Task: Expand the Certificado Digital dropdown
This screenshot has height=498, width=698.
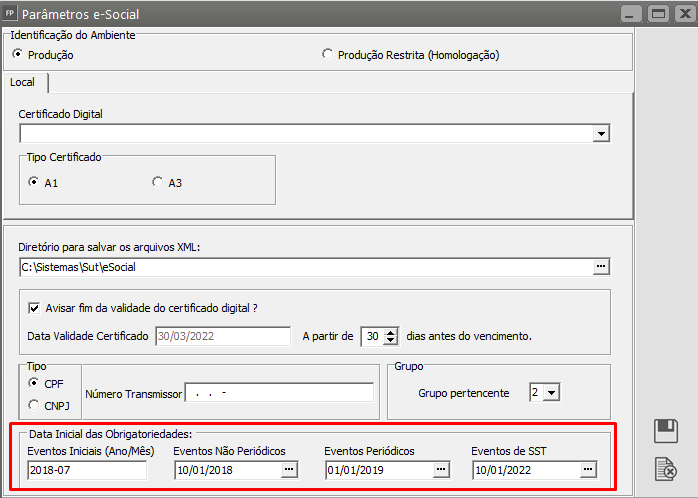Action: [x=601, y=133]
